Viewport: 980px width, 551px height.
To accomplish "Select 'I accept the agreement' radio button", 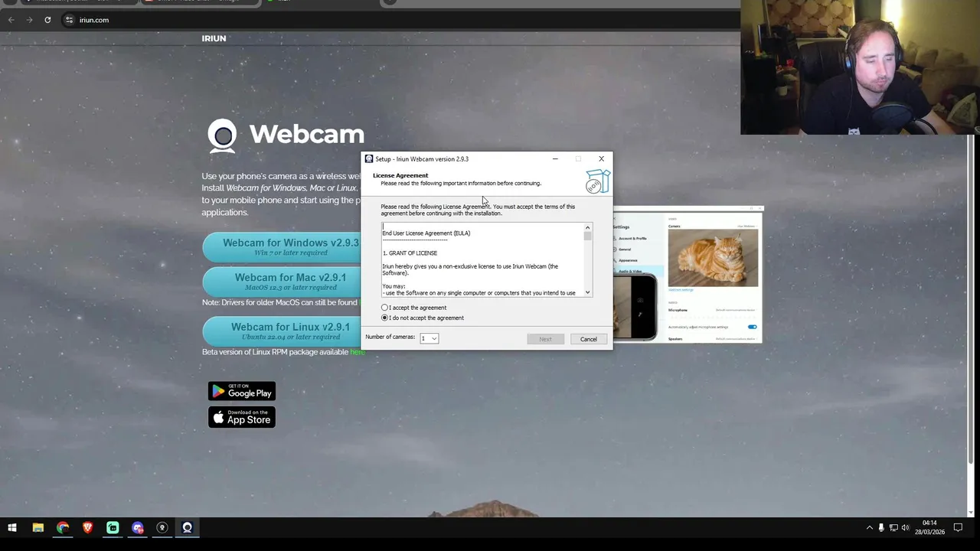I will point(385,308).
